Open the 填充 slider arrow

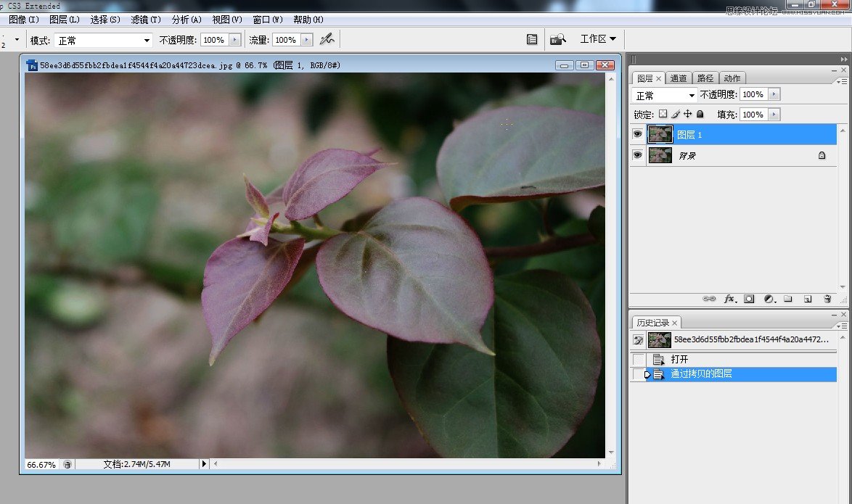tap(774, 115)
